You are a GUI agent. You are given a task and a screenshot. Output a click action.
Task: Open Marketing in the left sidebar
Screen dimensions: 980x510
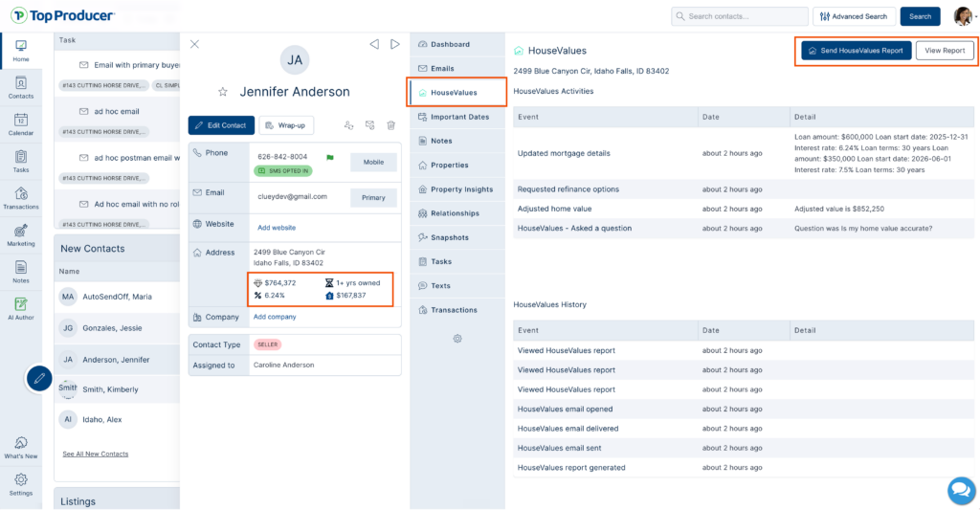coord(21,235)
